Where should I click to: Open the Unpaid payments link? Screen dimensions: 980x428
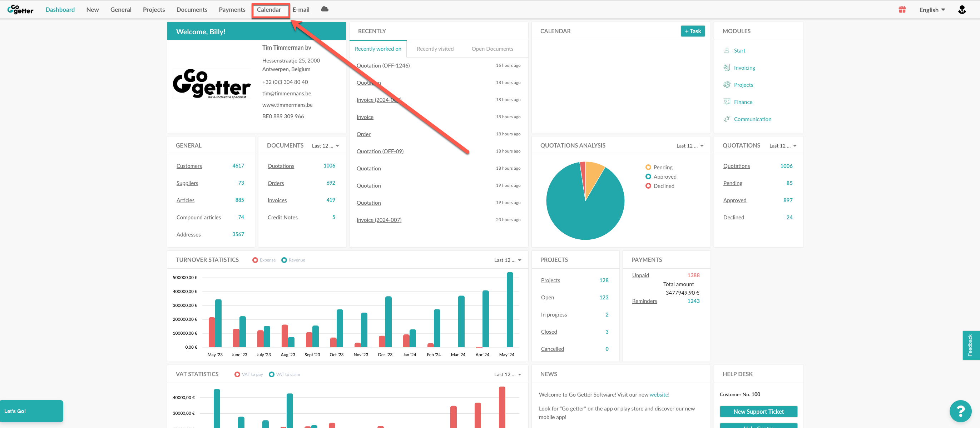coord(640,275)
